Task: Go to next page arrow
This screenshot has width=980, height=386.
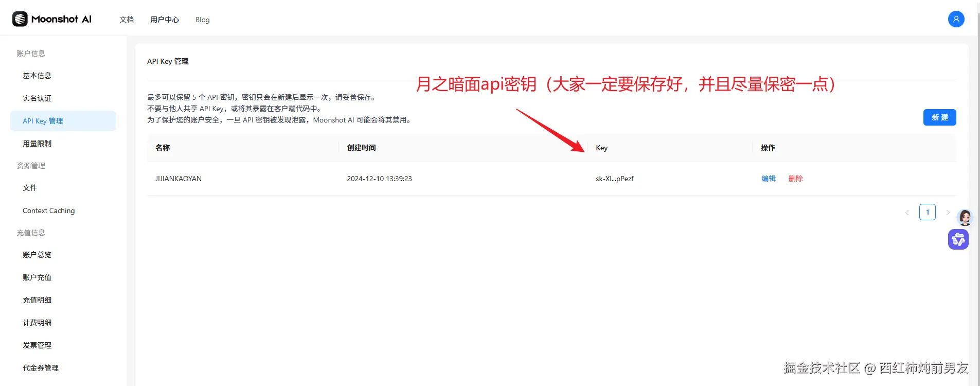Action: tap(948, 212)
